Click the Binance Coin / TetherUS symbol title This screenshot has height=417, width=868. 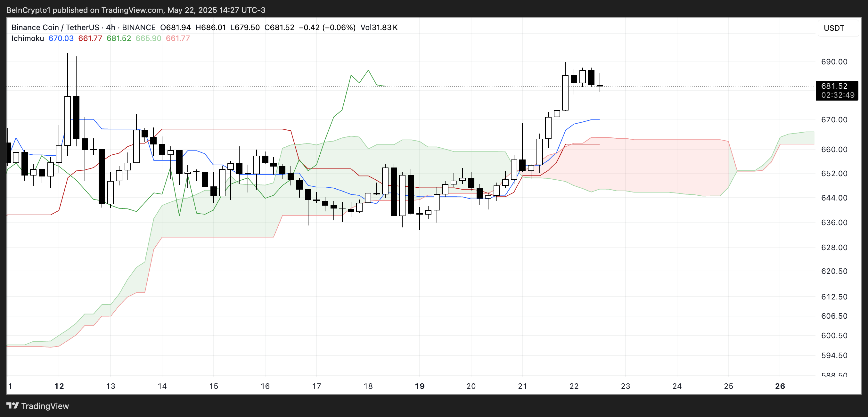coord(55,27)
